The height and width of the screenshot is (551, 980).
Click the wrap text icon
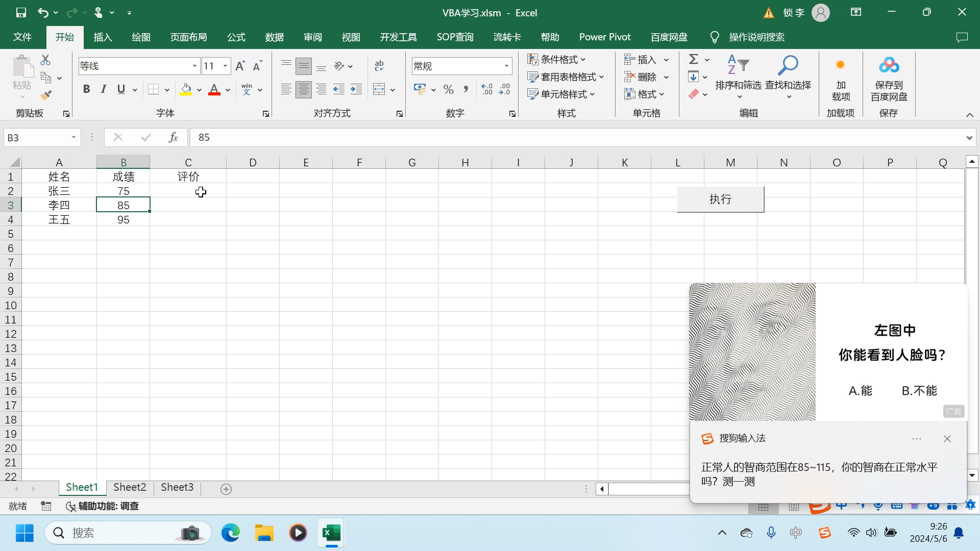point(379,66)
